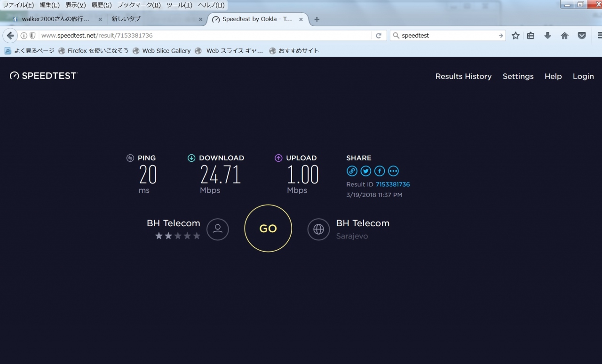Share the result on Twitter
The width and height of the screenshot is (602, 364).
(x=365, y=171)
